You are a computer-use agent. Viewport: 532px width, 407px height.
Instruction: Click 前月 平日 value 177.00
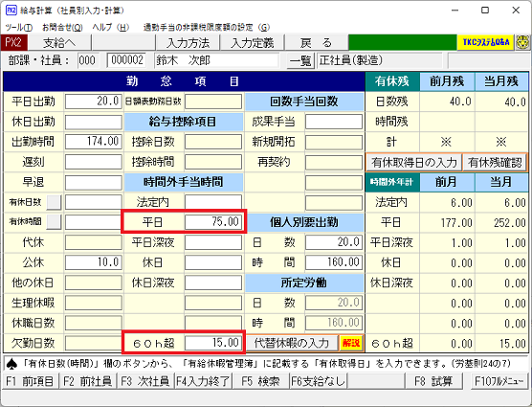pos(456,223)
